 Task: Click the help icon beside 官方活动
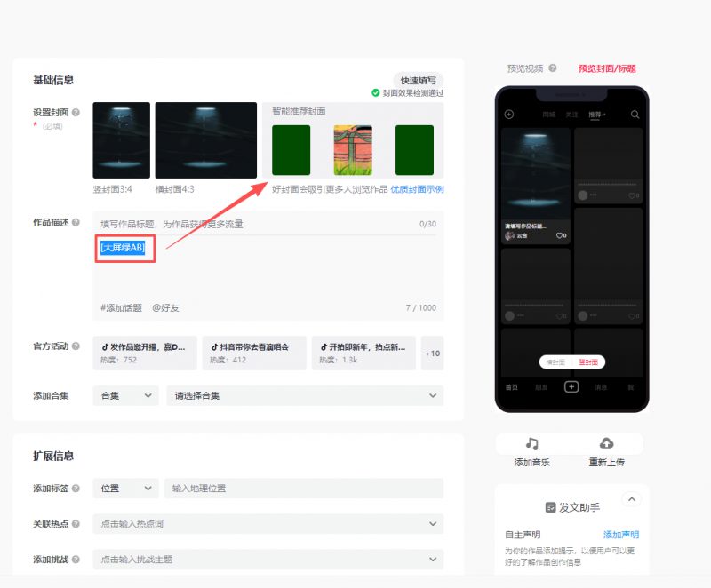(x=76, y=346)
